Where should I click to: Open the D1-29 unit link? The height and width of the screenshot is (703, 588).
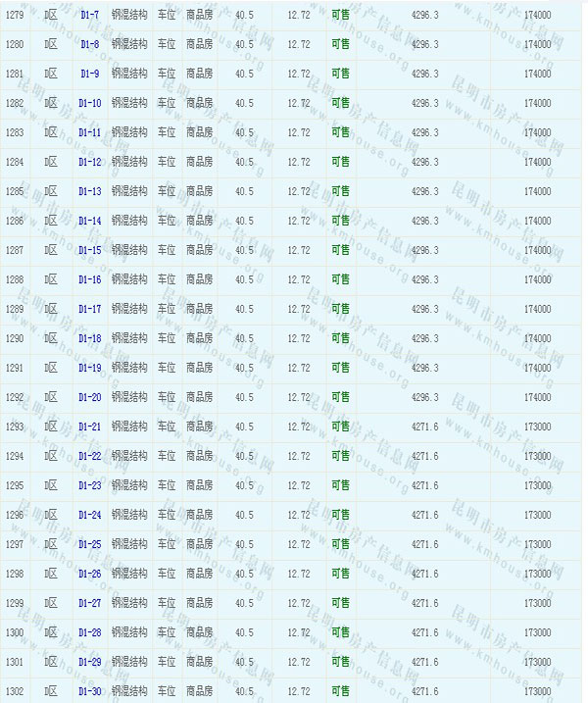tap(89, 662)
